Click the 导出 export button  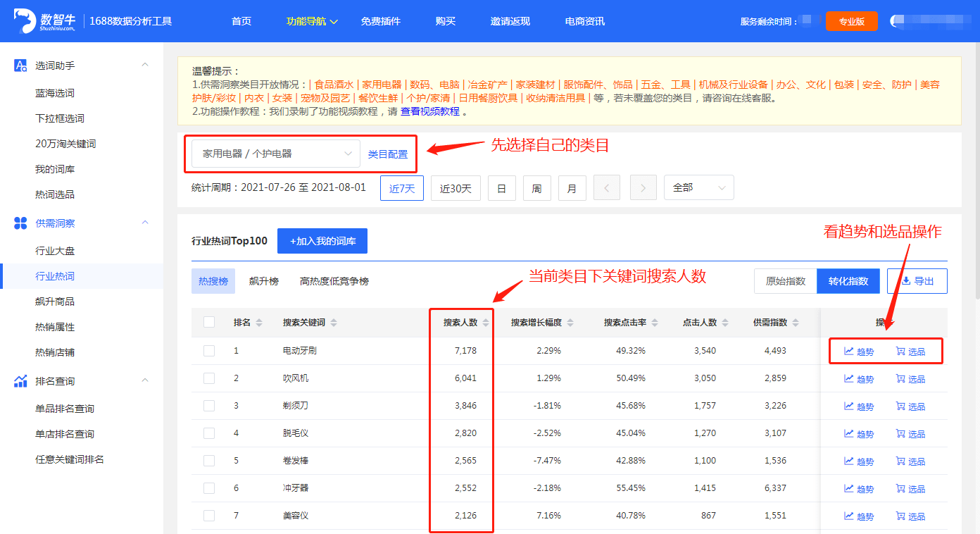tap(917, 281)
